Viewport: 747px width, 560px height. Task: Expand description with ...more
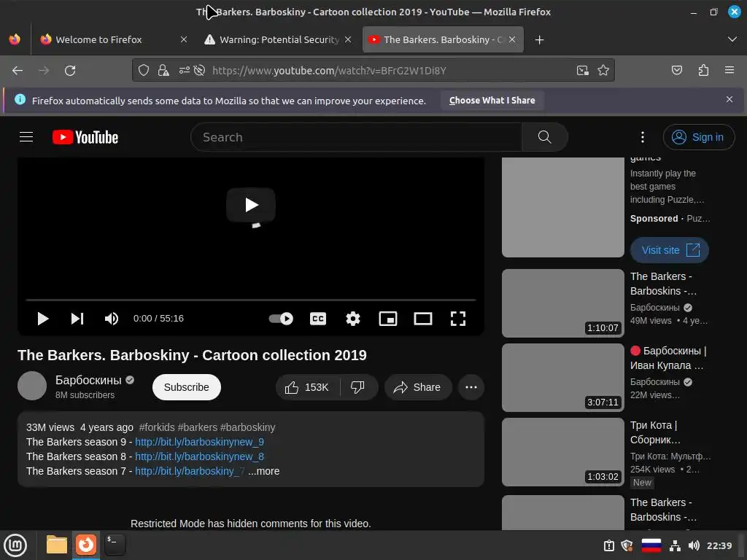pos(264,472)
